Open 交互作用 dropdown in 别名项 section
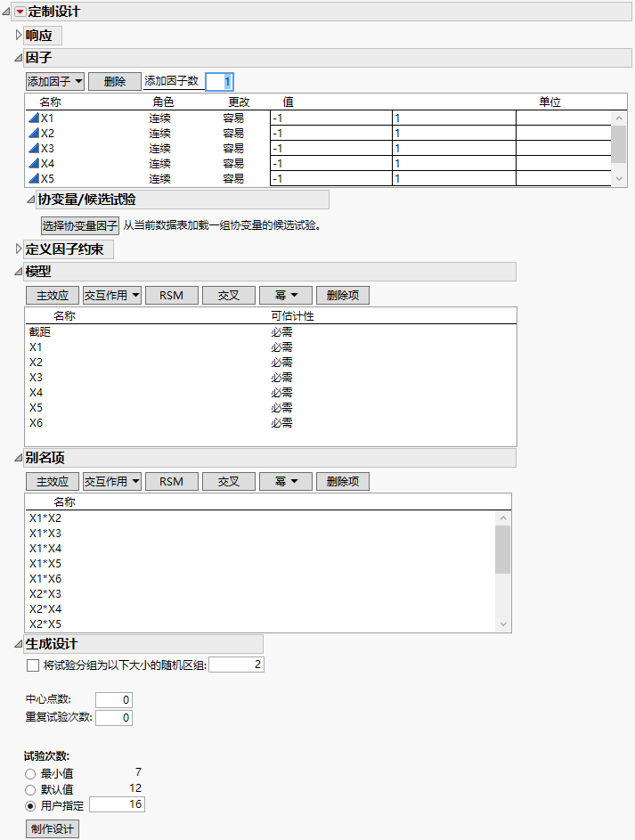635x840 pixels. pyautogui.click(x=112, y=482)
